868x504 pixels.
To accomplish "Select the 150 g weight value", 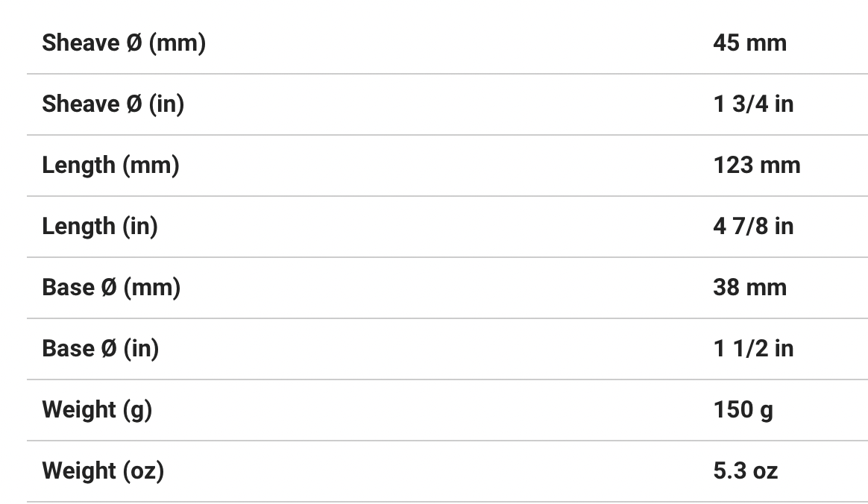I will [743, 410].
